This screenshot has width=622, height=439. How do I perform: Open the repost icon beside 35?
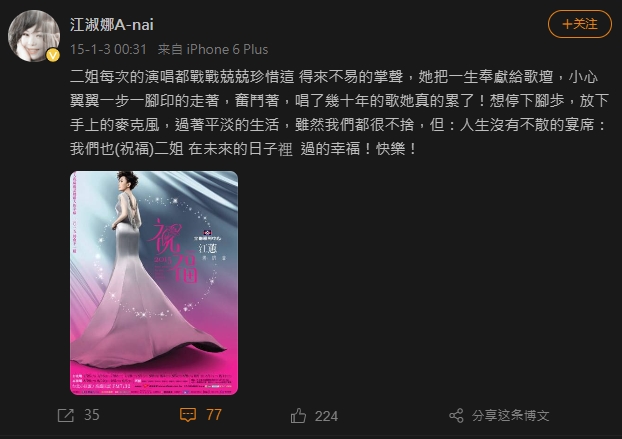point(65,415)
